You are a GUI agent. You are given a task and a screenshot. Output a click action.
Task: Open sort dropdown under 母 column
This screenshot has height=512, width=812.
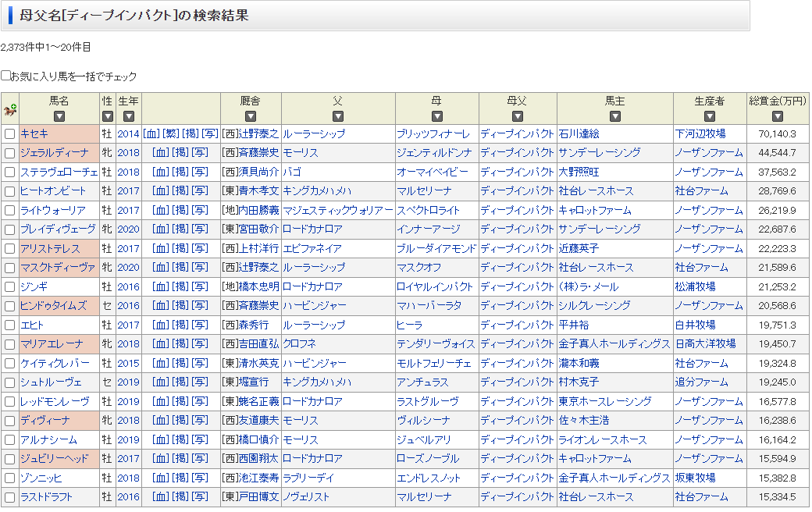coord(437,116)
